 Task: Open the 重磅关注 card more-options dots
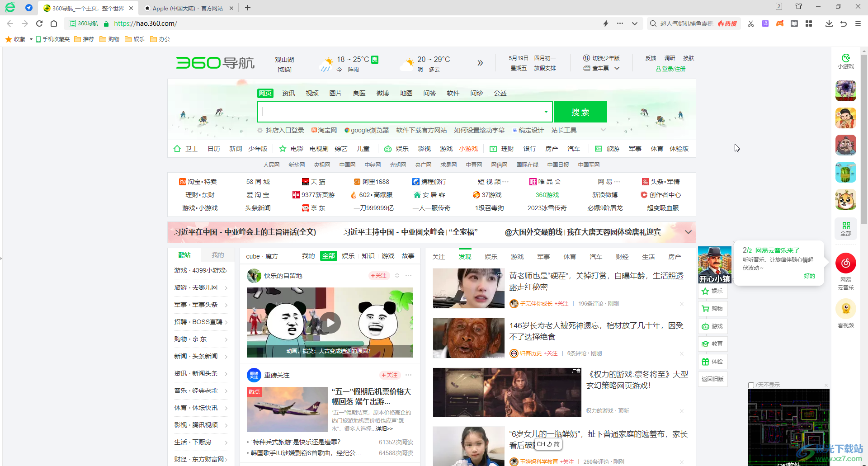[x=409, y=375]
